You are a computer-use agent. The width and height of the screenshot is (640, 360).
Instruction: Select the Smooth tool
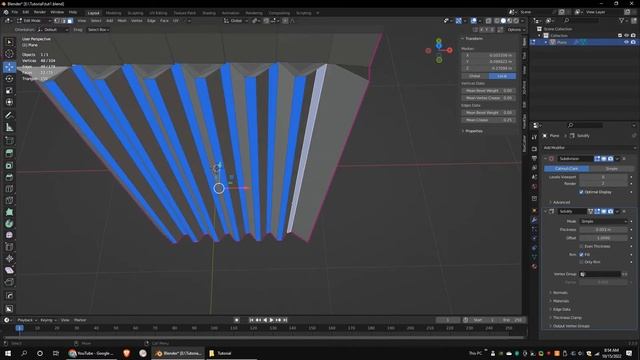tap(9, 235)
